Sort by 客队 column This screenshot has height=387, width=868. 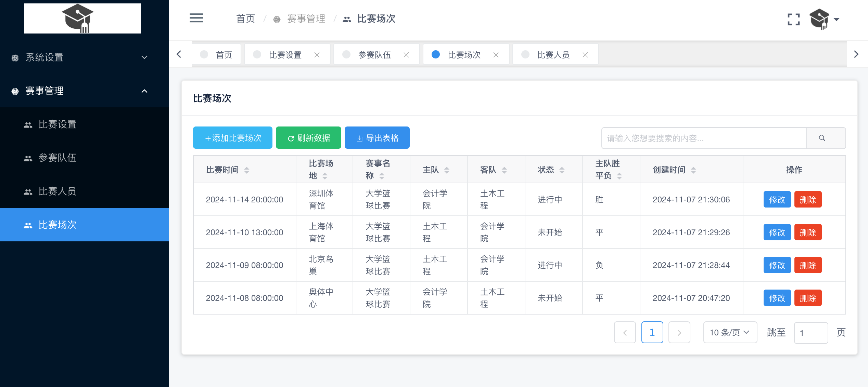504,170
